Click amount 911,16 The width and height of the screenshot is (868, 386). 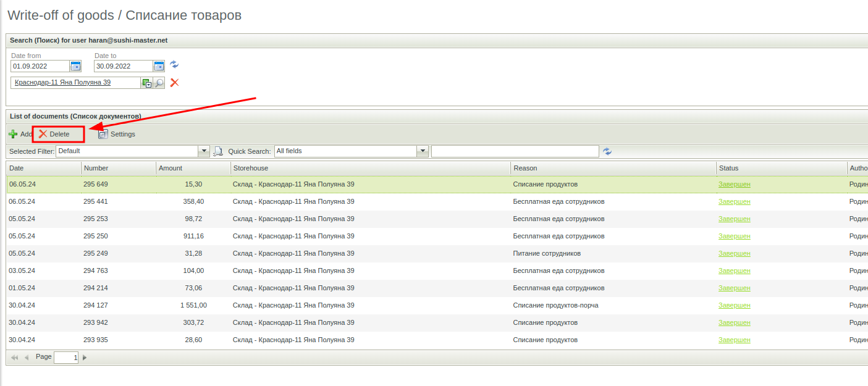click(193, 236)
